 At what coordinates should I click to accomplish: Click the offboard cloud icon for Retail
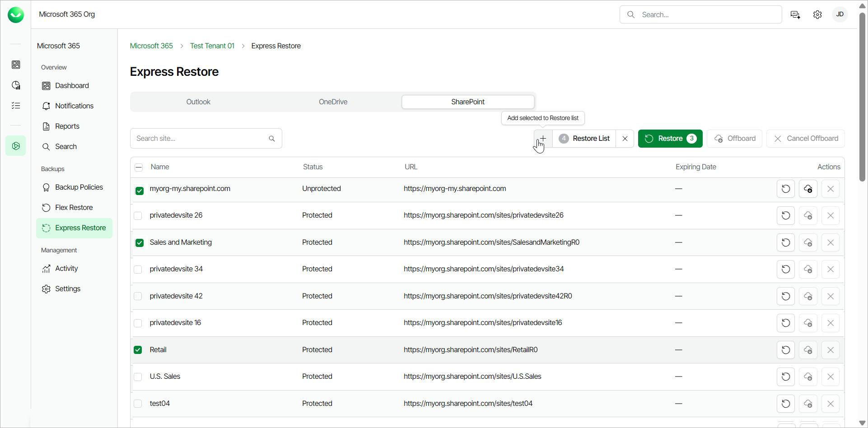click(808, 350)
